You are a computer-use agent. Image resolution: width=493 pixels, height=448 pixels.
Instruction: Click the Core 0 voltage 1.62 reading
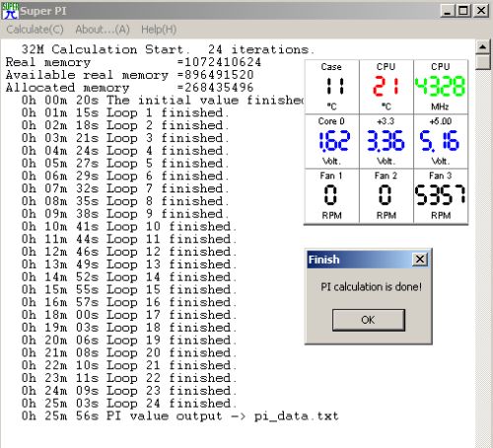334,141
